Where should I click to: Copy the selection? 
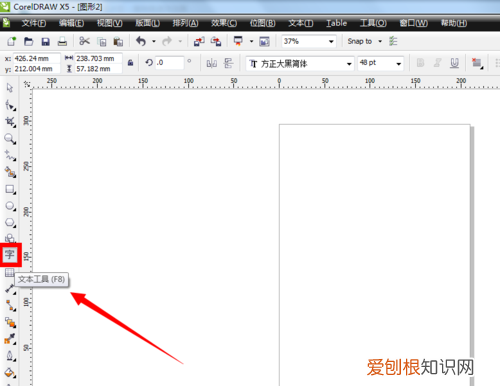tap(102, 42)
